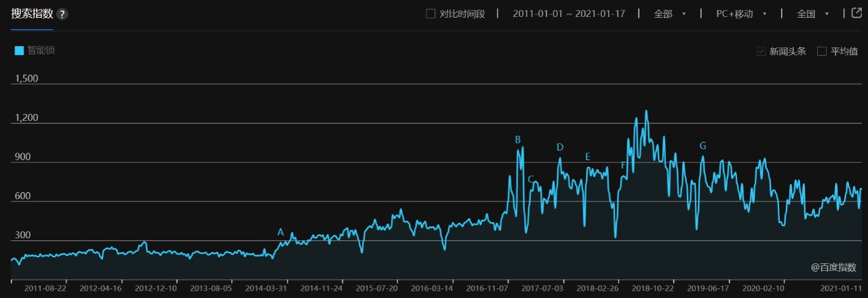Toggle the 新闻头条 checkbox

[762, 51]
